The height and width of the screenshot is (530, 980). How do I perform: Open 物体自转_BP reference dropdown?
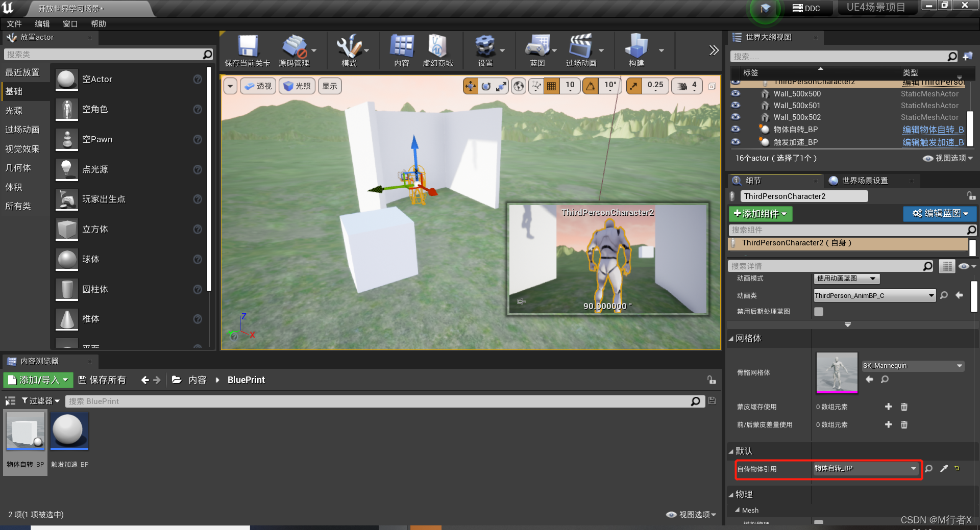(866, 468)
